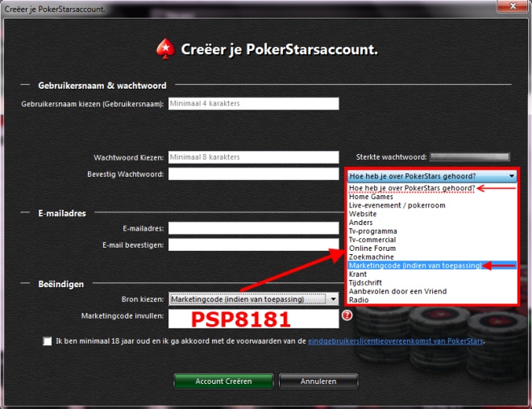Open the 'Bron kiezen' dropdown
The width and height of the screenshot is (532, 409).
[x=253, y=299]
